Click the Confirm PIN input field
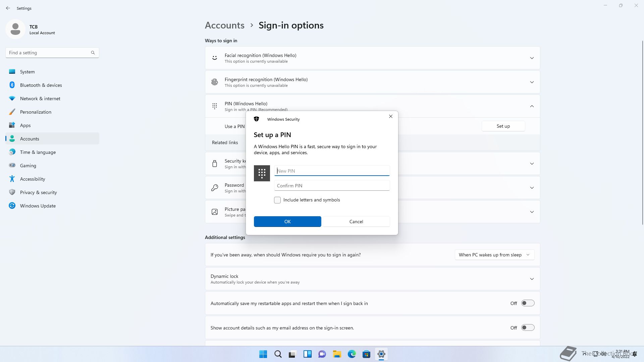This screenshot has width=644, height=362. click(x=332, y=185)
